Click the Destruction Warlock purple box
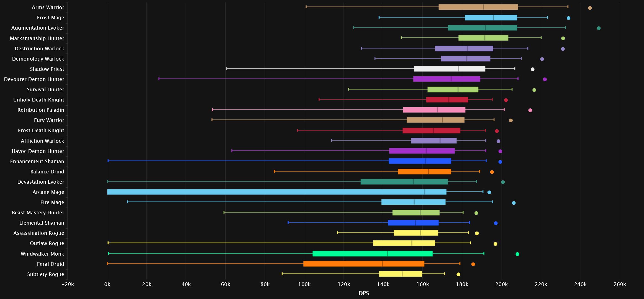 point(464,48)
